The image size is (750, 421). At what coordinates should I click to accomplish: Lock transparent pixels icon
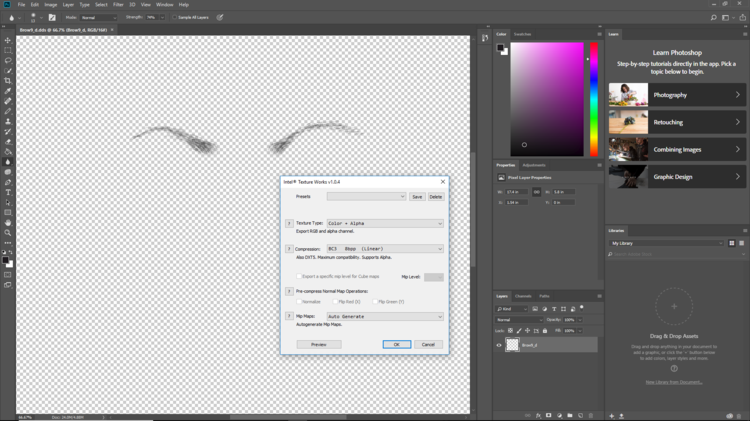[x=510, y=331]
